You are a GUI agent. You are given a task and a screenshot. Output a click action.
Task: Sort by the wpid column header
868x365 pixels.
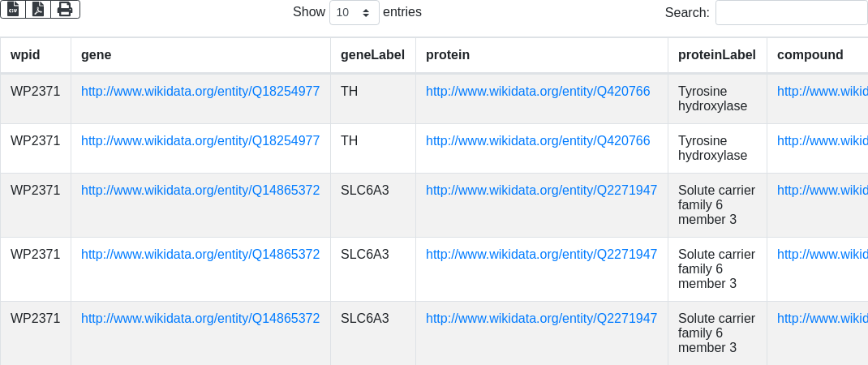pos(25,55)
